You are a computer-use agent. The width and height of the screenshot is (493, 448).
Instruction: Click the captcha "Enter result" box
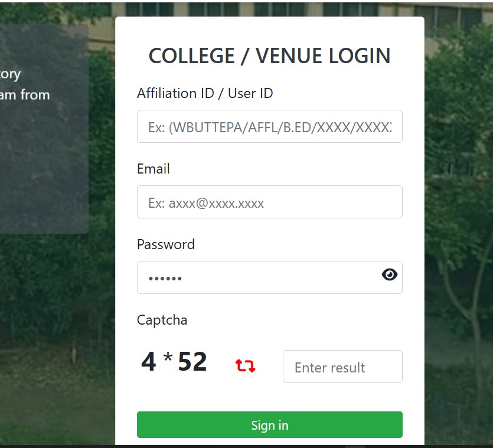[x=342, y=367]
